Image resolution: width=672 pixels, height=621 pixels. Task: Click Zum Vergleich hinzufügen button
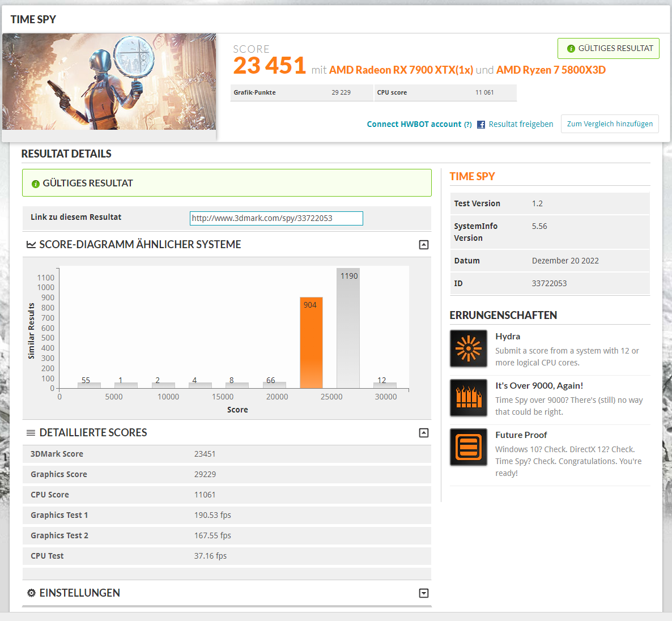click(x=610, y=124)
